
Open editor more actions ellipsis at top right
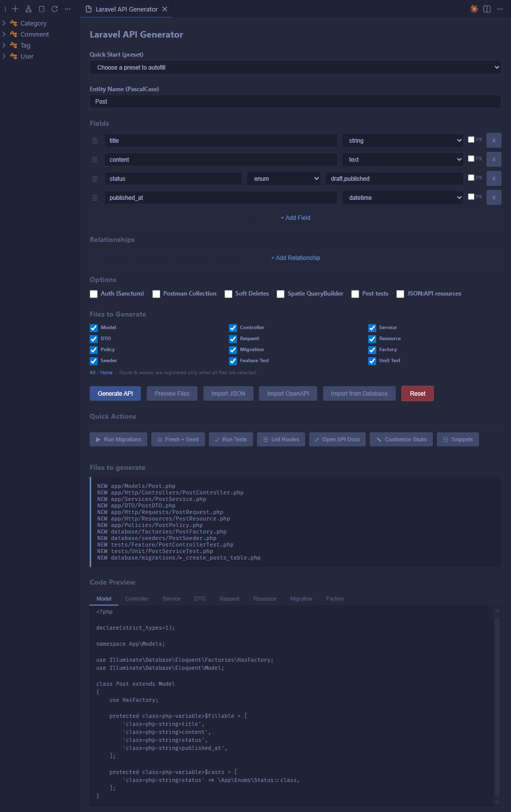500,9
